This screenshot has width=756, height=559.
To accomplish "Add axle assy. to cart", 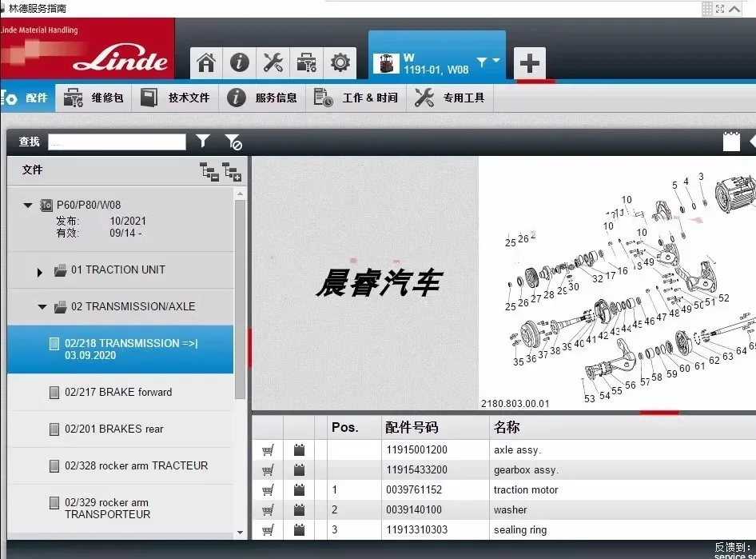I will 268,450.
